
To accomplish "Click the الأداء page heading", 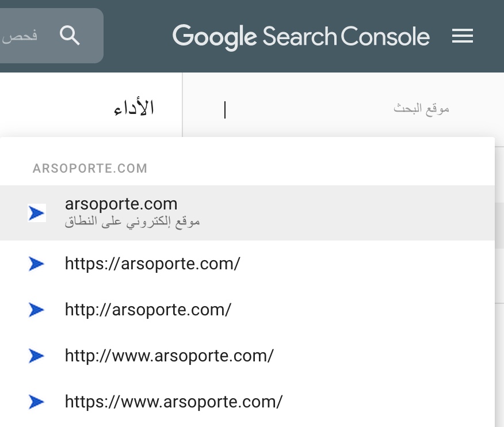I will [x=134, y=108].
